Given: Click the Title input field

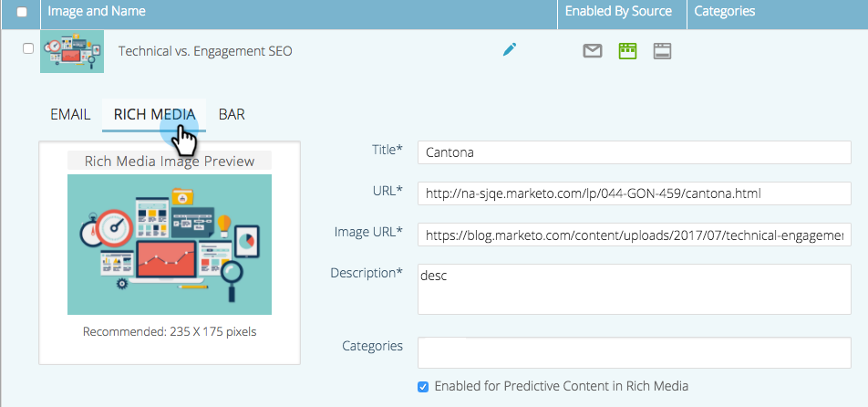Looking at the screenshot, I should 635,152.
